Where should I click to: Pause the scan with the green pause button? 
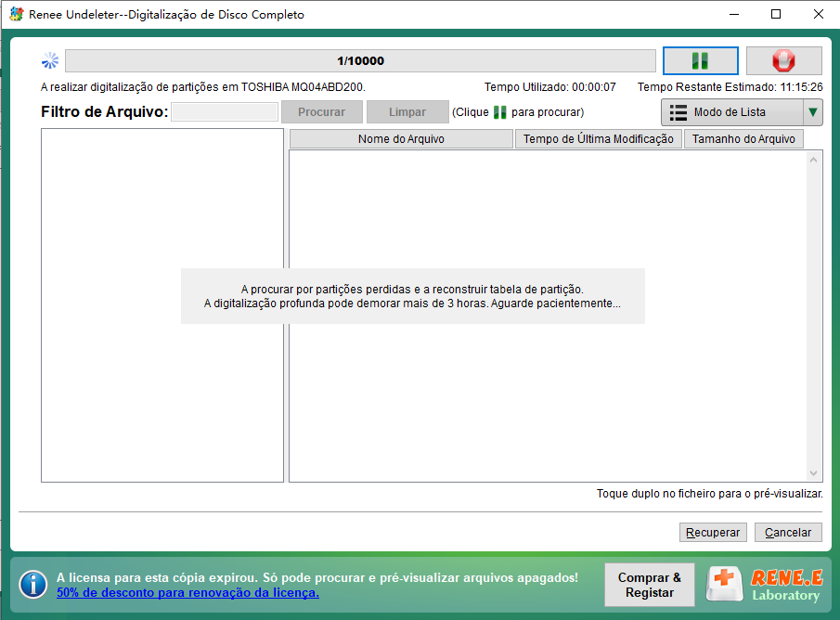point(700,60)
